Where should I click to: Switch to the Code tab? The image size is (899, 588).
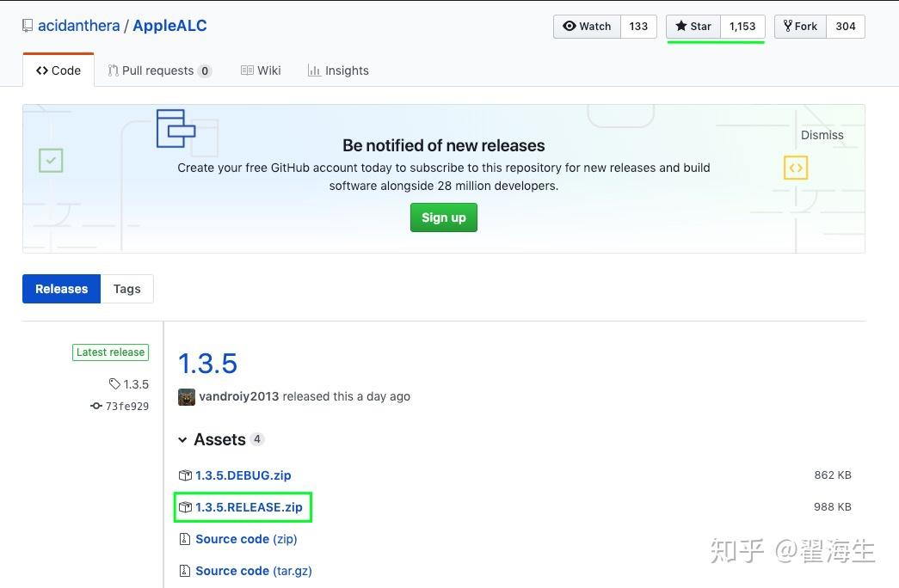[x=58, y=70]
